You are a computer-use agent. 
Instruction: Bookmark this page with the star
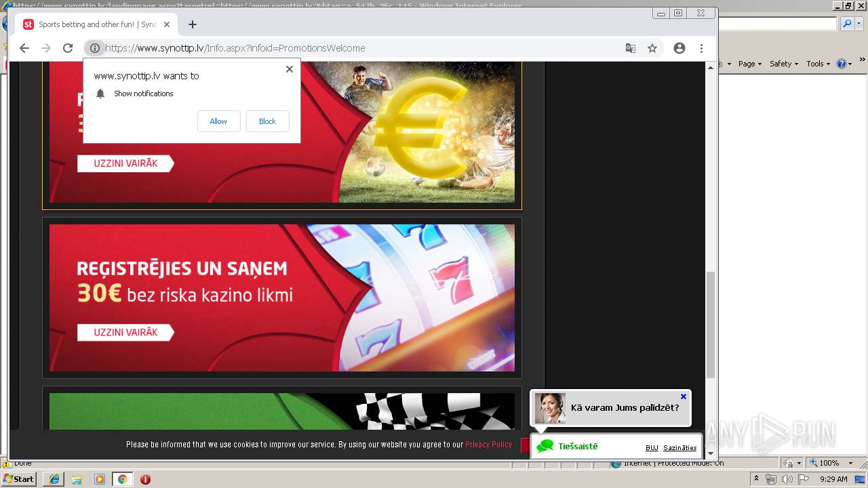pos(652,48)
